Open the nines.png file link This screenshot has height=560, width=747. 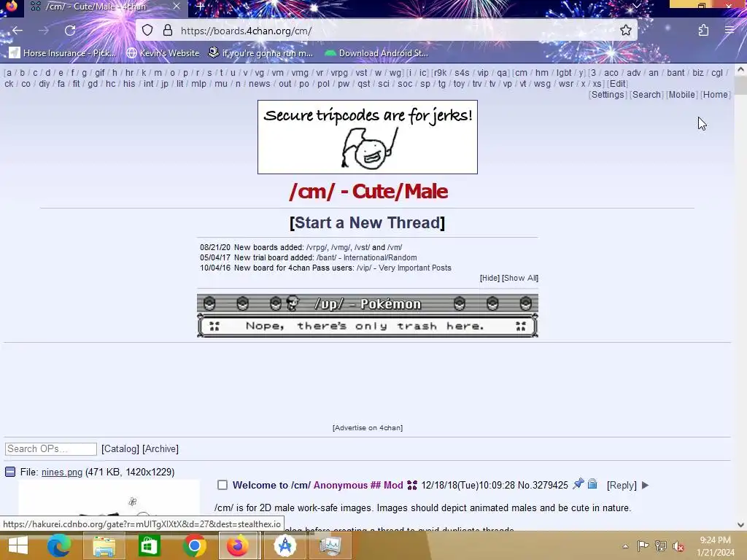[x=62, y=472]
